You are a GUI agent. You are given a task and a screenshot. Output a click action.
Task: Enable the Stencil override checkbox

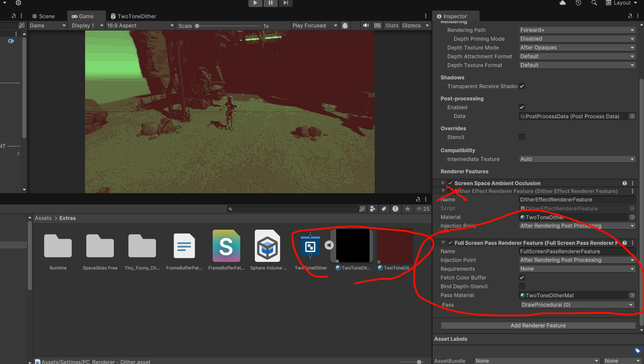tap(522, 137)
